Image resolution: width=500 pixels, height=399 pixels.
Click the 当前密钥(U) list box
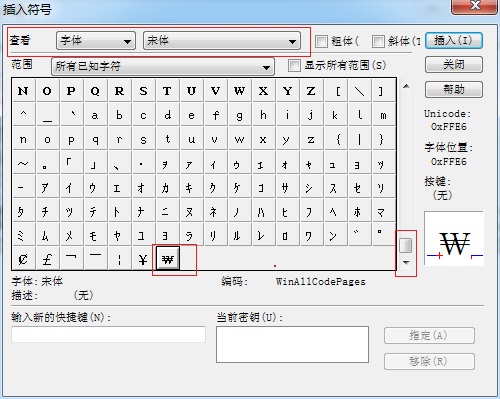point(292,344)
